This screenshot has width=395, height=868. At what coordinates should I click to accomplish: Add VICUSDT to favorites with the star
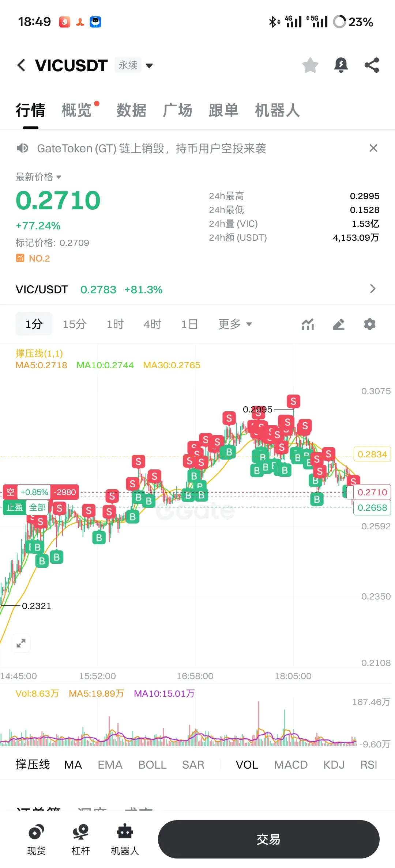310,65
